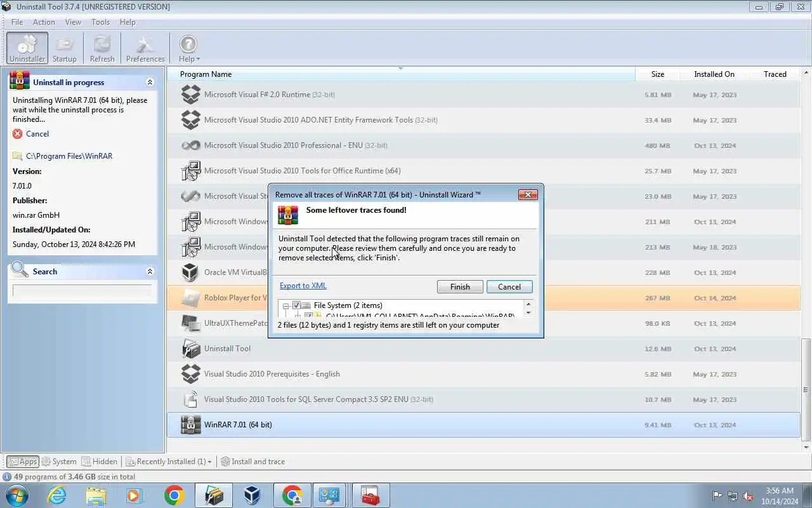
Task: Click Visual Studio 2010 Prerequisites English icon
Action: click(x=190, y=374)
